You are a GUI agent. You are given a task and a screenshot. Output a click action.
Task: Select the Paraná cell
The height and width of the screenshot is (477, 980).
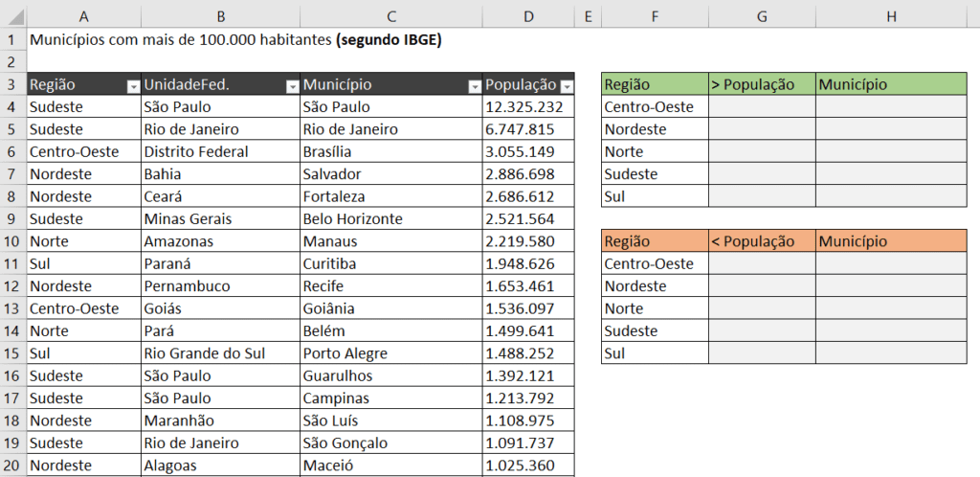(220, 263)
